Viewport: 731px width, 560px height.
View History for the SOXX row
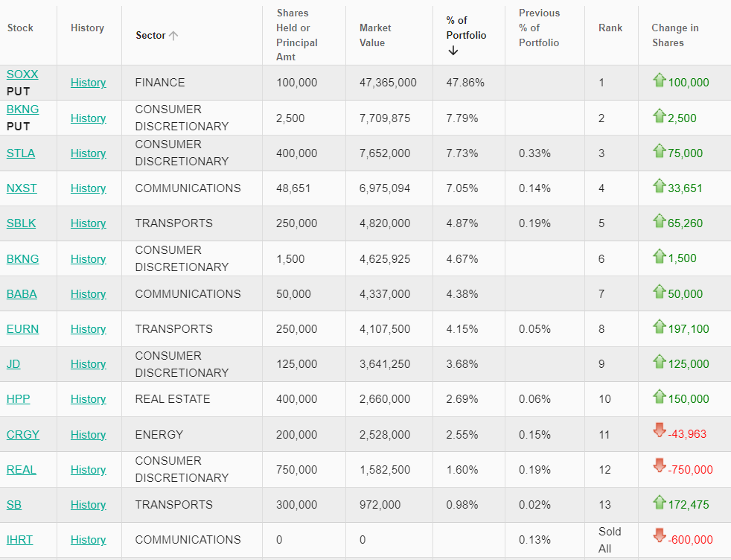tap(88, 83)
